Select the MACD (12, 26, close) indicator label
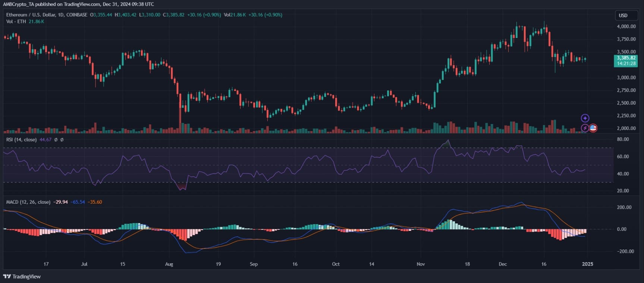The image size is (644, 283). (28, 202)
